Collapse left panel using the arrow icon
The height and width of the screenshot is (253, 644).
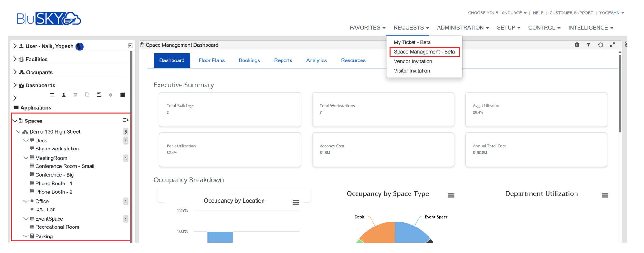click(130, 46)
